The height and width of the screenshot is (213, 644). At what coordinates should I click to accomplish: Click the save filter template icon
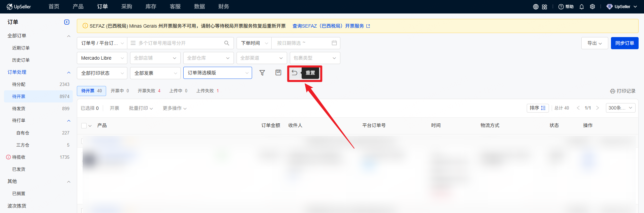click(x=278, y=73)
